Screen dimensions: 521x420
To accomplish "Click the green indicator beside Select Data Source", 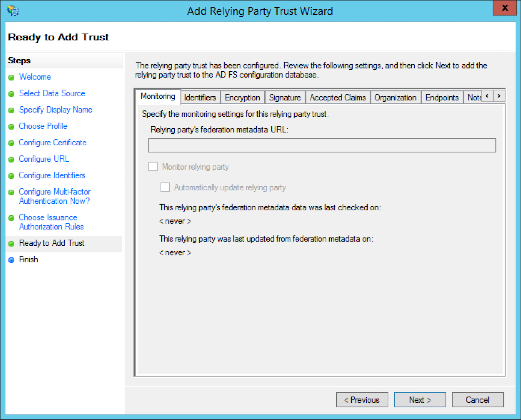I will coord(11,94).
